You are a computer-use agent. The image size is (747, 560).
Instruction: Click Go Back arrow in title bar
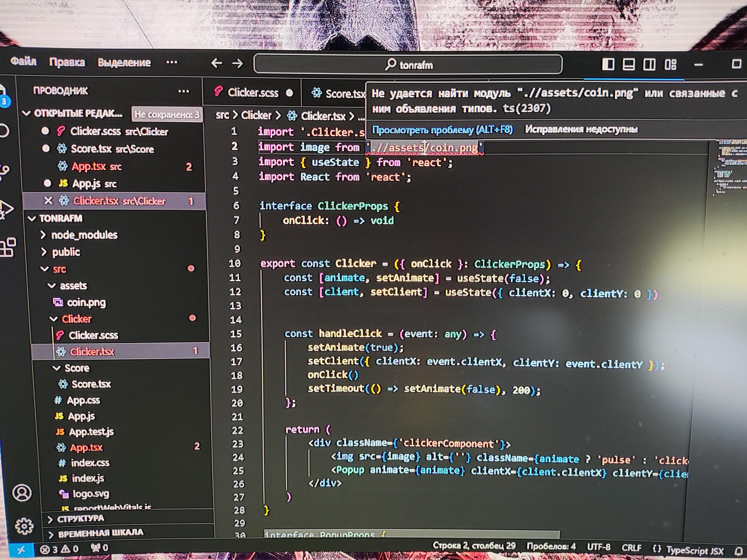pos(216,63)
